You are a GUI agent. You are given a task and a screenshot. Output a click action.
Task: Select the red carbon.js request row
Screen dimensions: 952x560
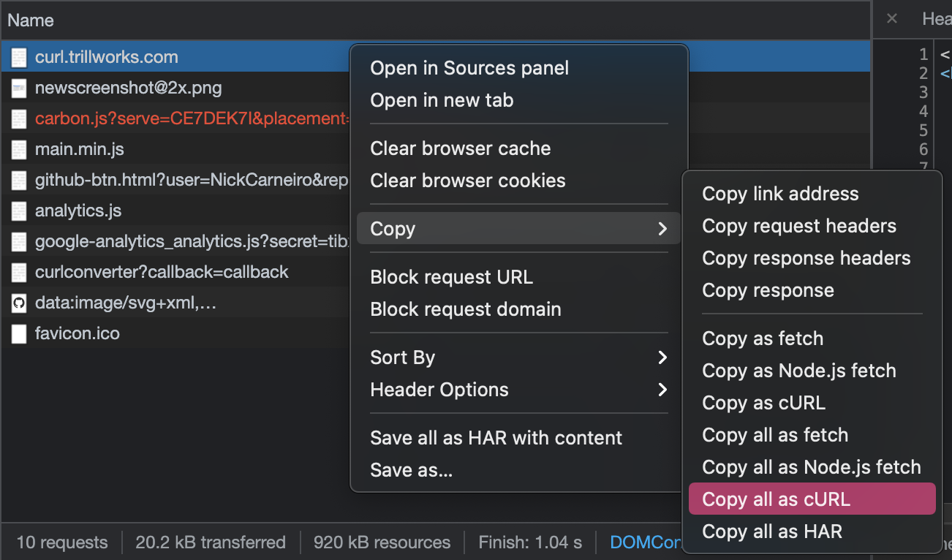pyautogui.click(x=175, y=118)
